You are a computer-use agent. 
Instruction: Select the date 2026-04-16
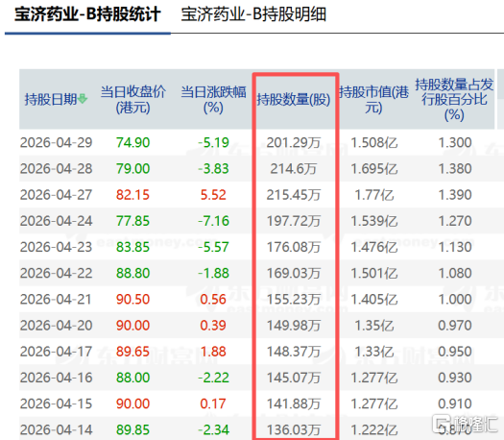pos(57,378)
